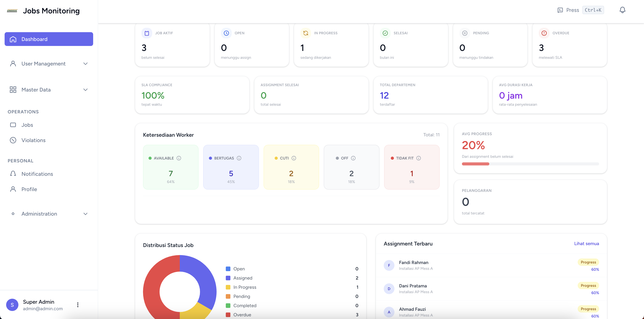This screenshot has height=319, width=644.
Task: Open the Dashboard menu item
Action: 49,39
